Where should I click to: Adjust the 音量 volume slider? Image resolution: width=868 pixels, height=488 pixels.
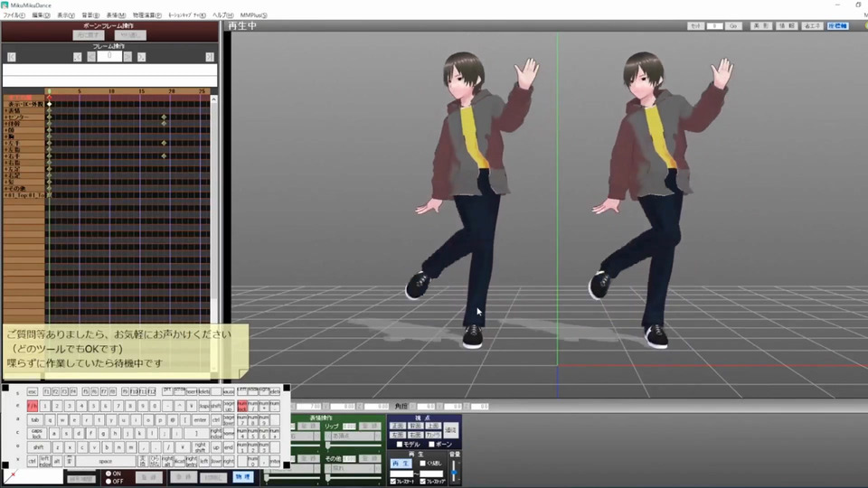(455, 470)
